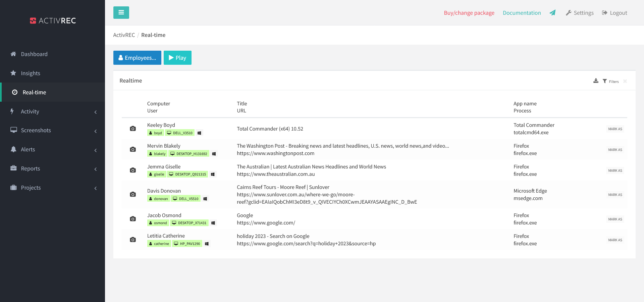Click the teal hamburger menu button
The image size is (644, 302).
click(x=121, y=12)
